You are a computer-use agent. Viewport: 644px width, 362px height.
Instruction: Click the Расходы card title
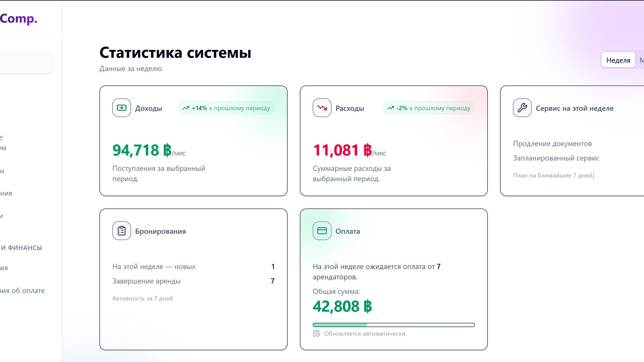(x=350, y=108)
